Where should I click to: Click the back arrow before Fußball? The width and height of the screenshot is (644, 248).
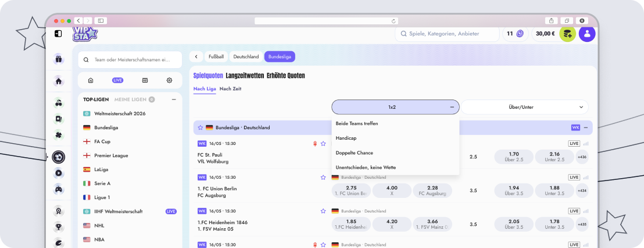[x=196, y=56]
